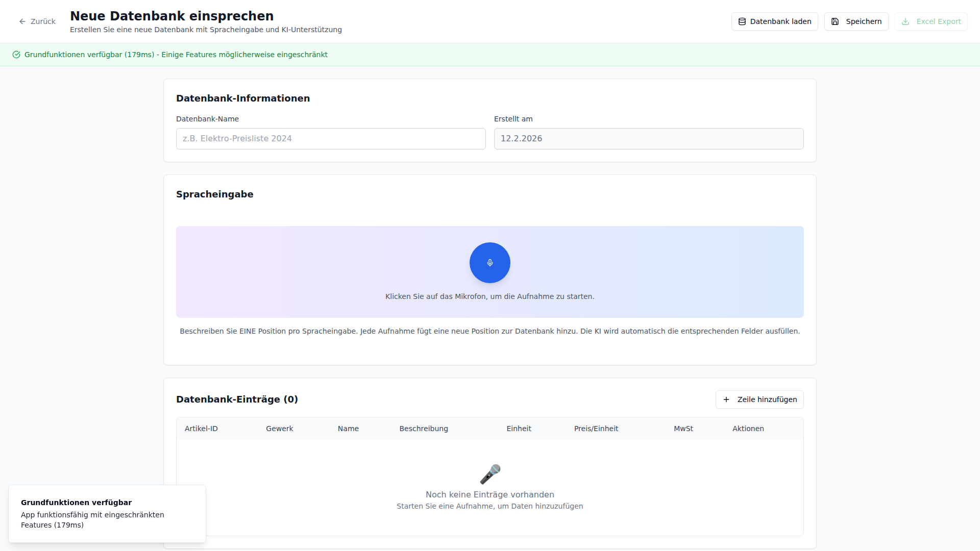980x551 pixels.
Task: Click the plus icon in Zeile hinzufügen
Action: pyautogui.click(x=726, y=399)
